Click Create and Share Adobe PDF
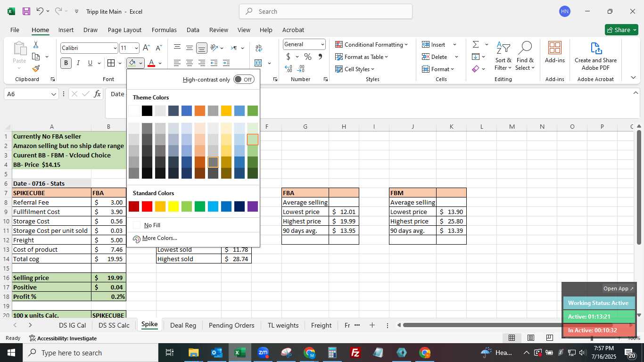The image size is (644, 362). coord(596,56)
